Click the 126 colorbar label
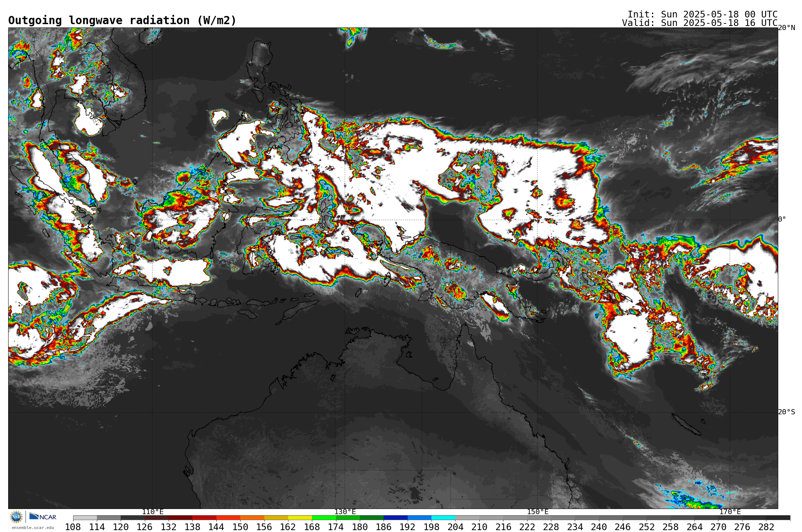Viewport: 802px width, 532px height. pyautogui.click(x=145, y=527)
